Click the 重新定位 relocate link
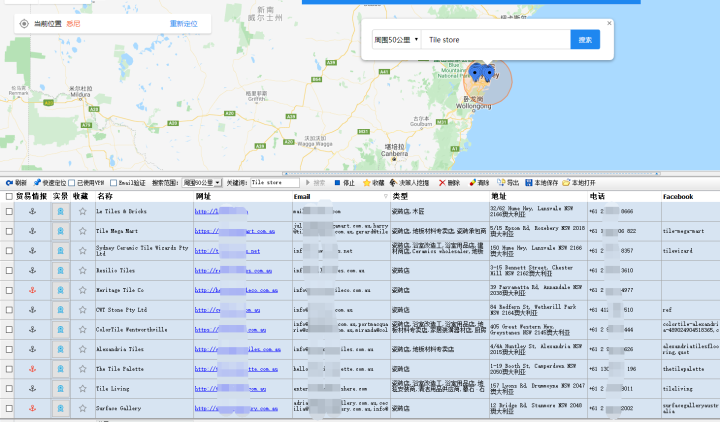 coord(184,24)
